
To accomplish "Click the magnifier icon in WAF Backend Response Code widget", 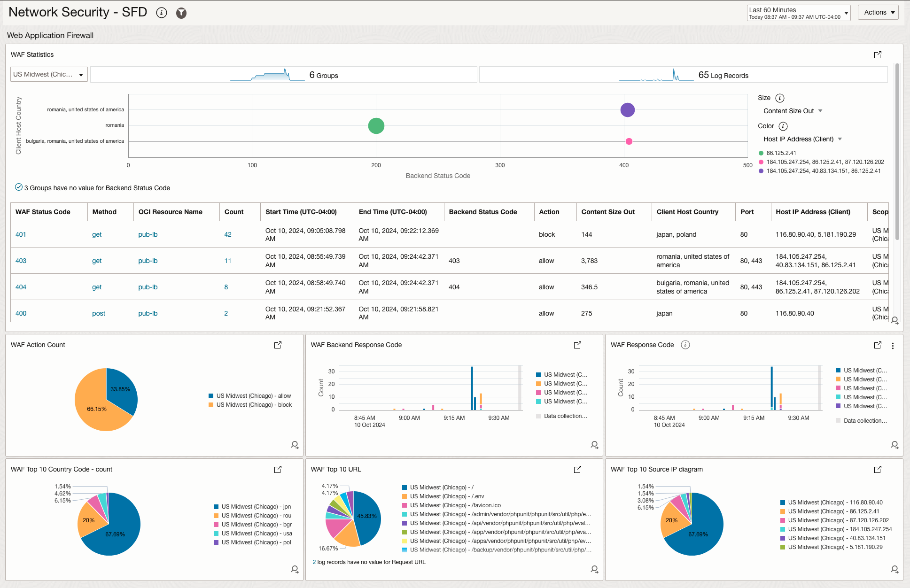I will pos(594,445).
